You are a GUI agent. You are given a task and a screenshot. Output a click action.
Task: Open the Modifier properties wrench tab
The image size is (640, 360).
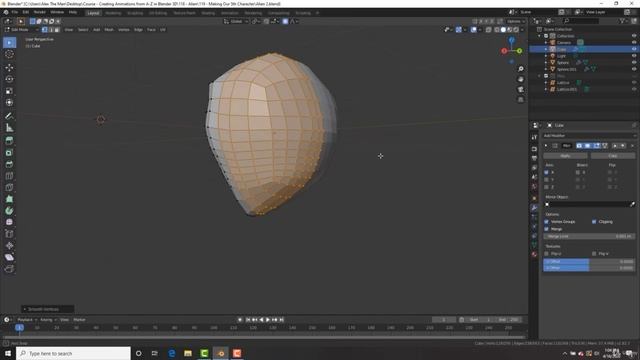point(534,208)
